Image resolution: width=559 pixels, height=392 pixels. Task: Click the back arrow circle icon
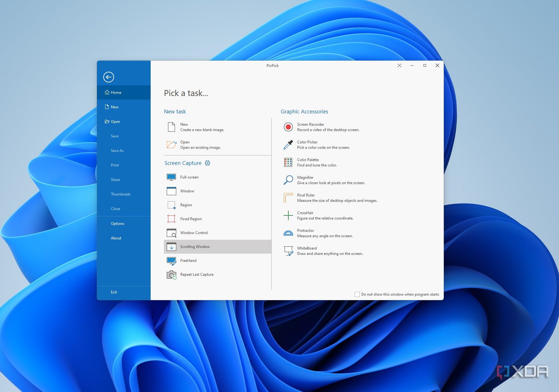[x=108, y=77]
